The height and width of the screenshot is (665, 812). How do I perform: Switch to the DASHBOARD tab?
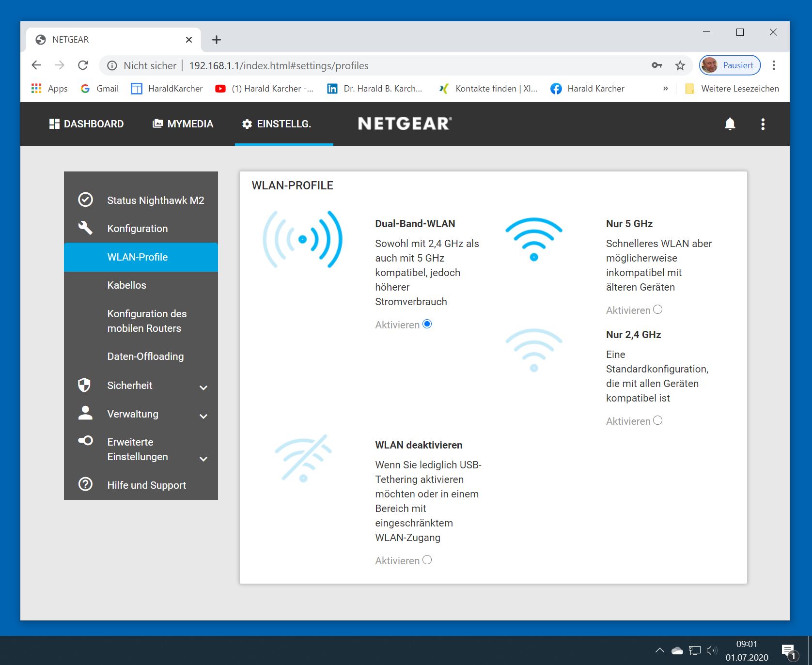(87, 124)
